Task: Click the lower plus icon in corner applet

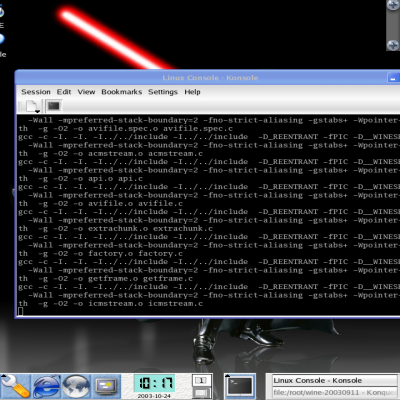Action: (393, 45)
